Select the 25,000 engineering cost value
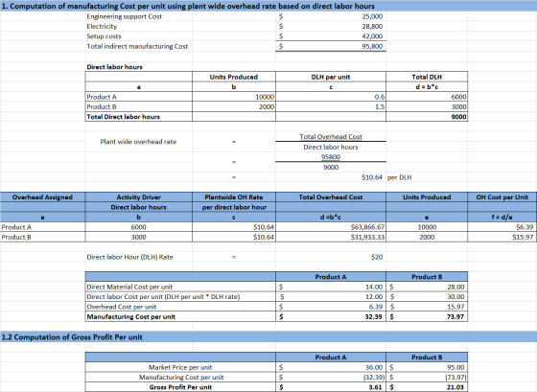The height and width of the screenshot is (392, 537). click(x=372, y=16)
